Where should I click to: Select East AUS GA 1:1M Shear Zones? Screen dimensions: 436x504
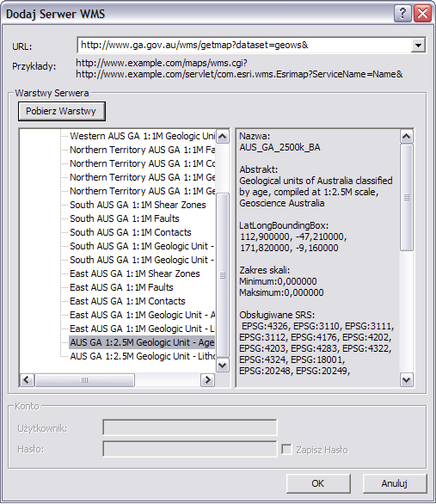(x=135, y=274)
